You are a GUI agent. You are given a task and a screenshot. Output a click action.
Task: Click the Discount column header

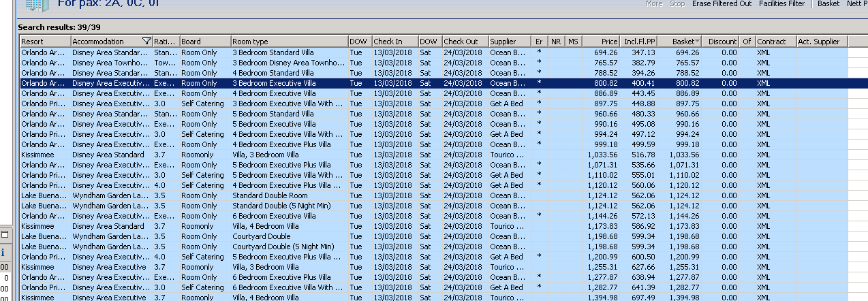click(x=721, y=42)
